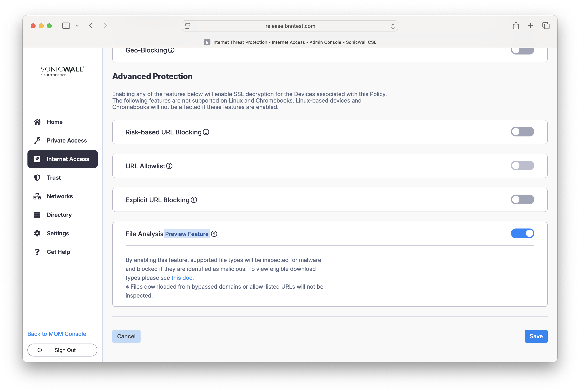Click the release.bnntest.com address bar
This screenshot has width=580, height=392.
point(290,26)
